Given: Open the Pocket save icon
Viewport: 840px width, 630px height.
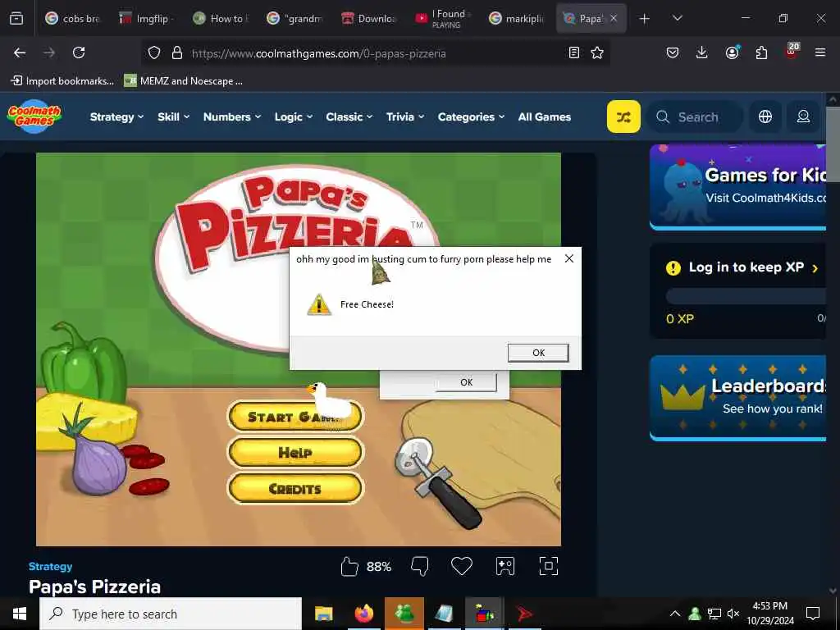Looking at the screenshot, I should pyautogui.click(x=673, y=52).
